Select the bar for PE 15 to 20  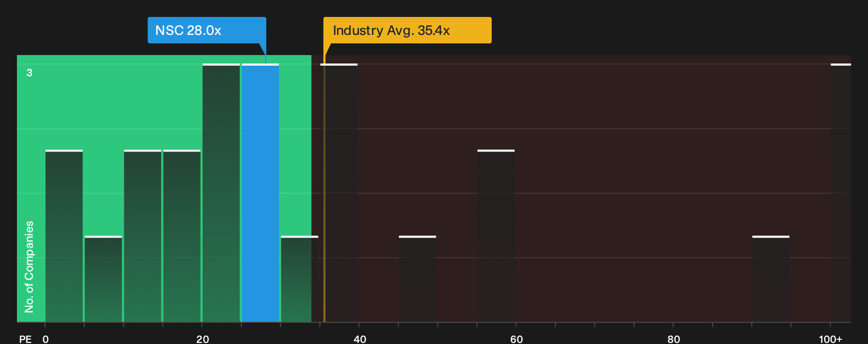coord(182,236)
